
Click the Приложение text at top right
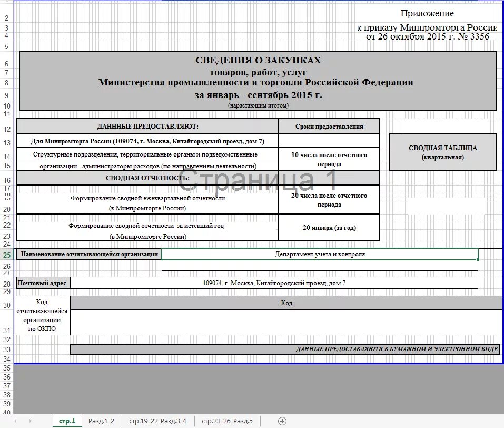point(427,13)
